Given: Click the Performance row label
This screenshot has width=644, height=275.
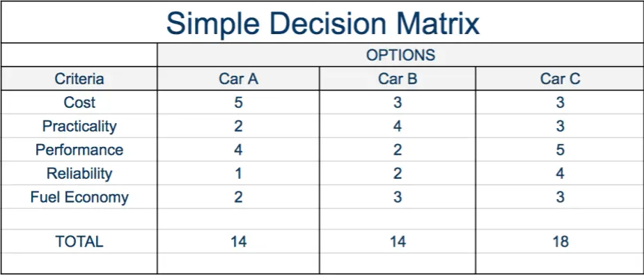Looking at the screenshot, I should 79,150.
